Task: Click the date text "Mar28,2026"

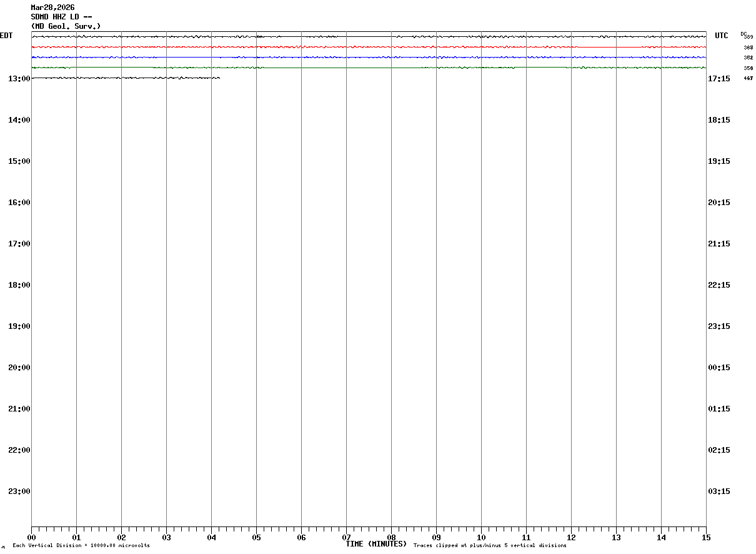Action: point(52,8)
